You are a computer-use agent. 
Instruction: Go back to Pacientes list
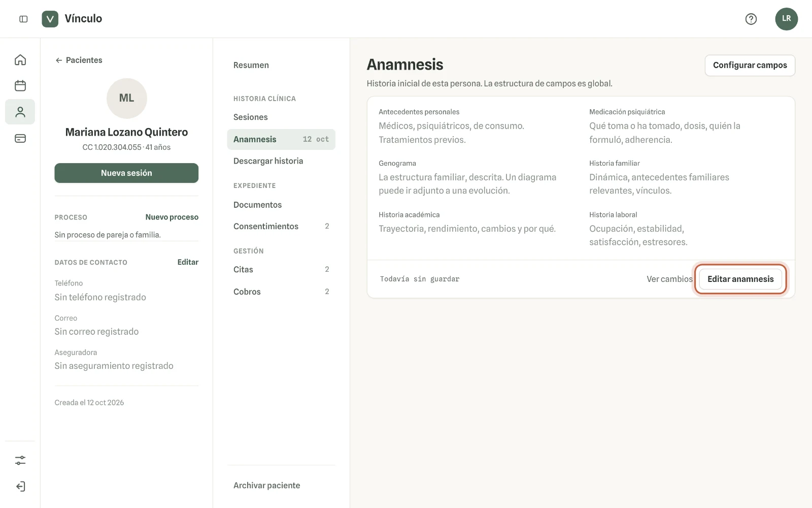pyautogui.click(x=79, y=60)
